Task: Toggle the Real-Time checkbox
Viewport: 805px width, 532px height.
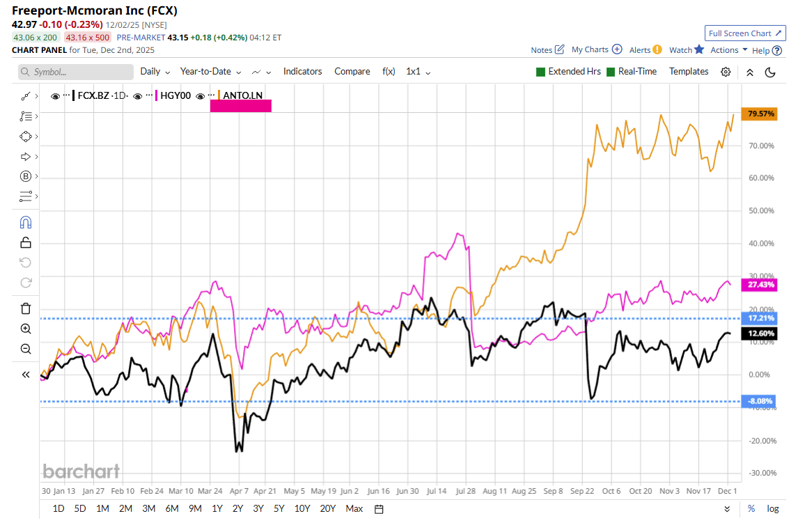Action: tap(611, 72)
